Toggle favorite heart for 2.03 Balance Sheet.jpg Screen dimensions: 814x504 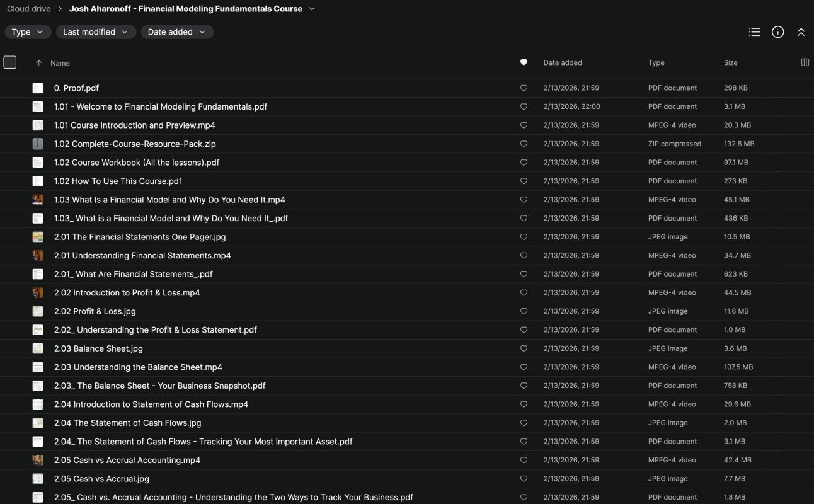tap(524, 348)
